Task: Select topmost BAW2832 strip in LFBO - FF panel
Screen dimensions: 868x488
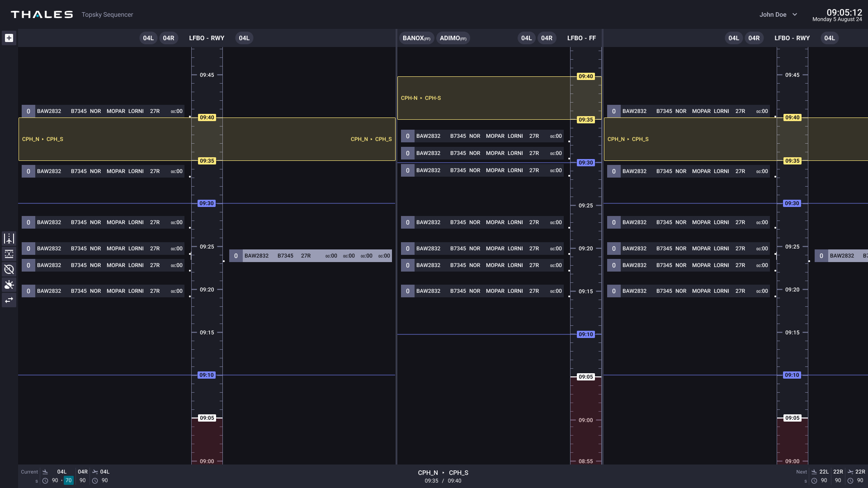Action: (482, 136)
